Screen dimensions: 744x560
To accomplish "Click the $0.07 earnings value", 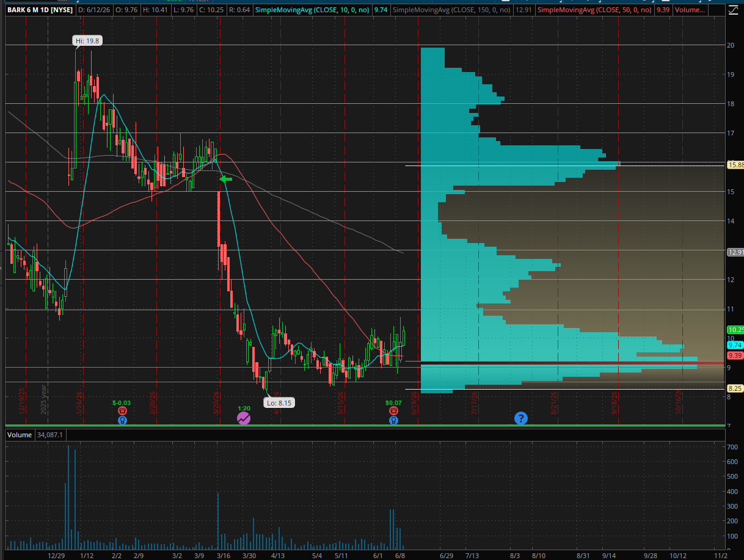I will [x=394, y=403].
